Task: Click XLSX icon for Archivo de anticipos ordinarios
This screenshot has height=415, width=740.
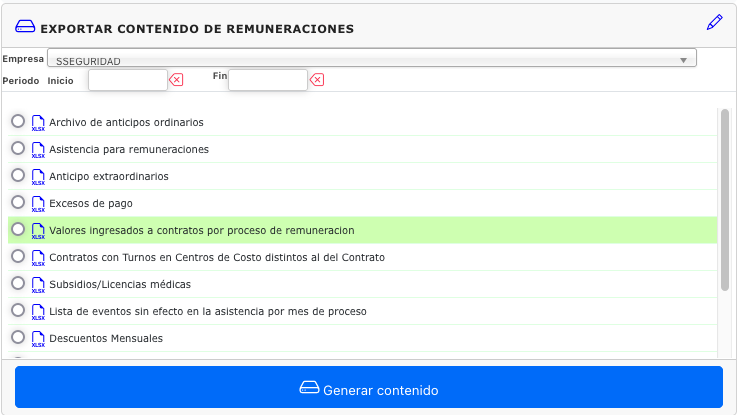Action: coord(38,122)
